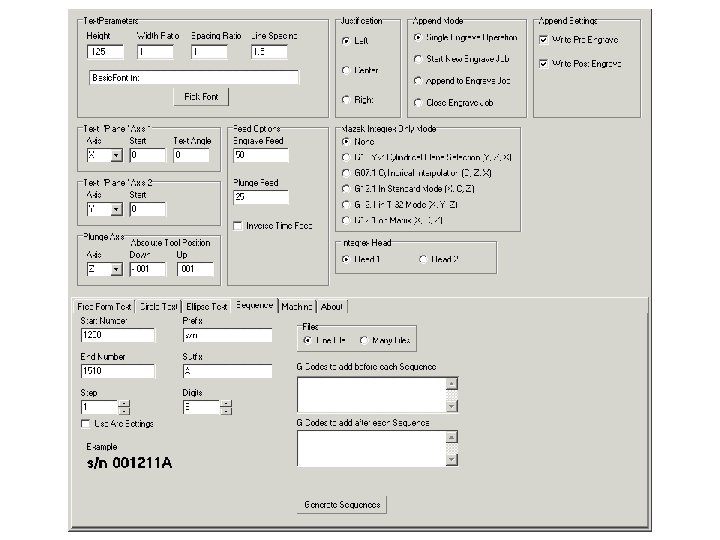
Task: Click the Text Angle field
Action: [191, 155]
